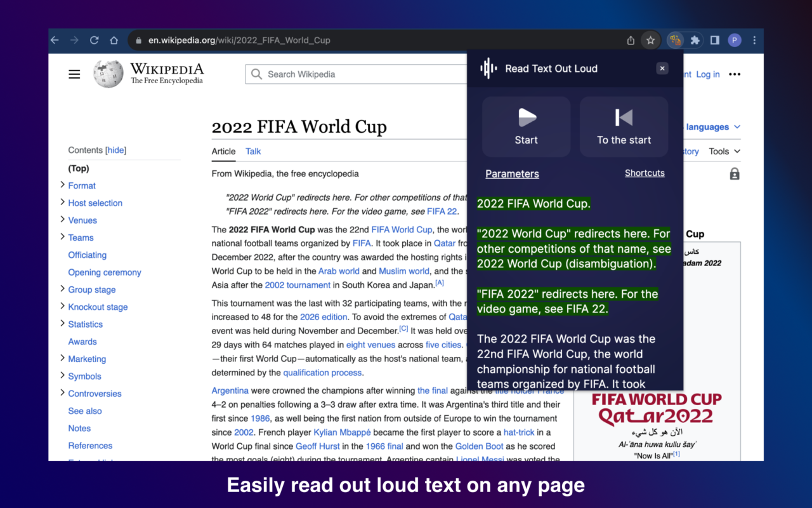Expand the Symbols contents section
The image size is (812, 508).
[63, 375]
